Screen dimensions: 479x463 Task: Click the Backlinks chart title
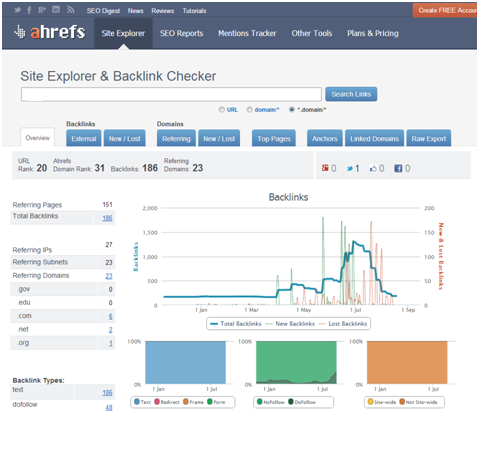(x=288, y=197)
